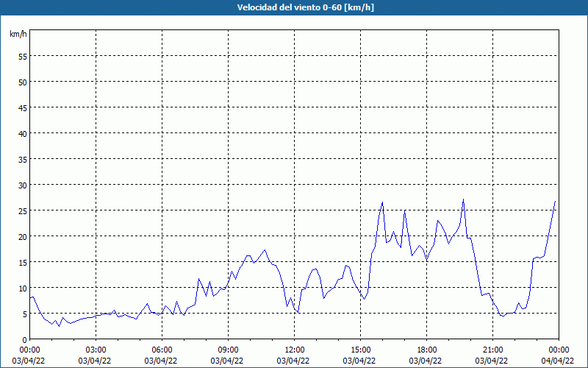Click the curve's final point before midnight
This screenshot has width=588, height=368.
pos(556,201)
